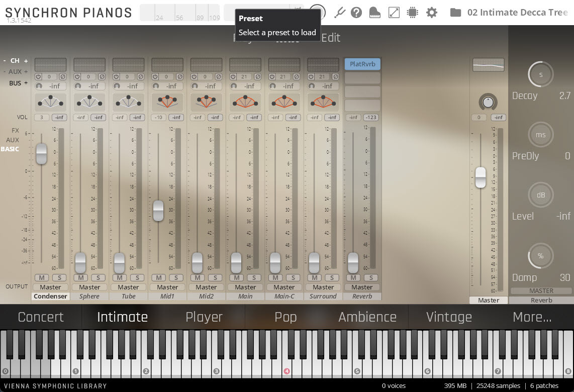Select the Player preset category
Viewport: 574px width, 392px height.
pyautogui.click(x=204, y=317)
